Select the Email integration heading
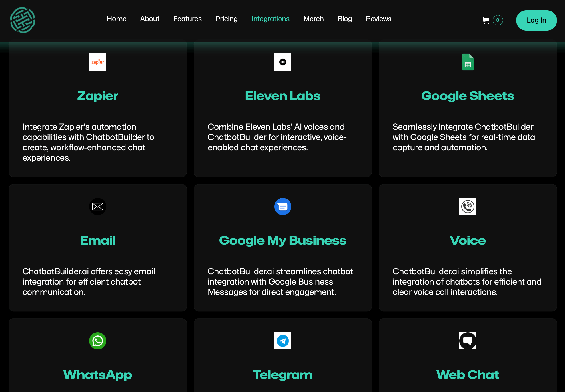 97,240
